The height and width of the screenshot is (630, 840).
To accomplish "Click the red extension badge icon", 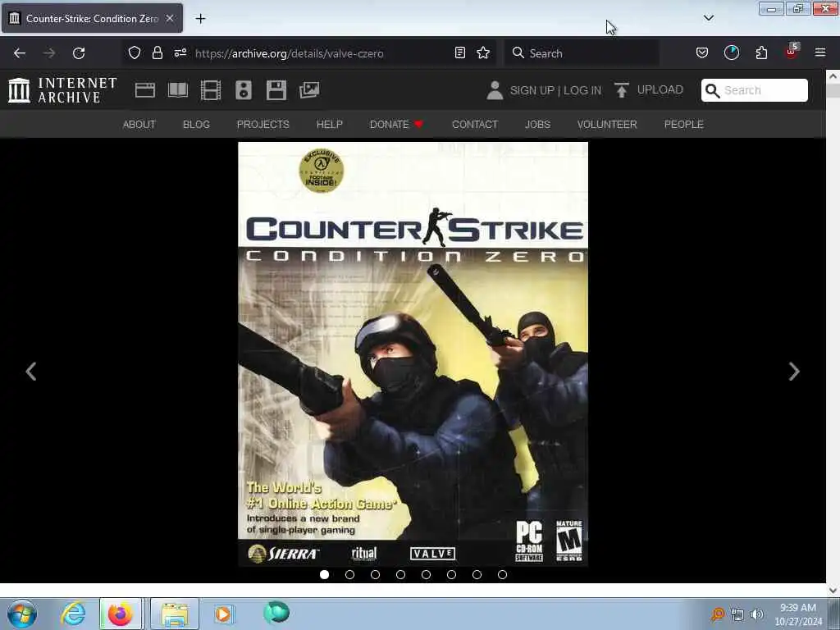I will (792, 52).
